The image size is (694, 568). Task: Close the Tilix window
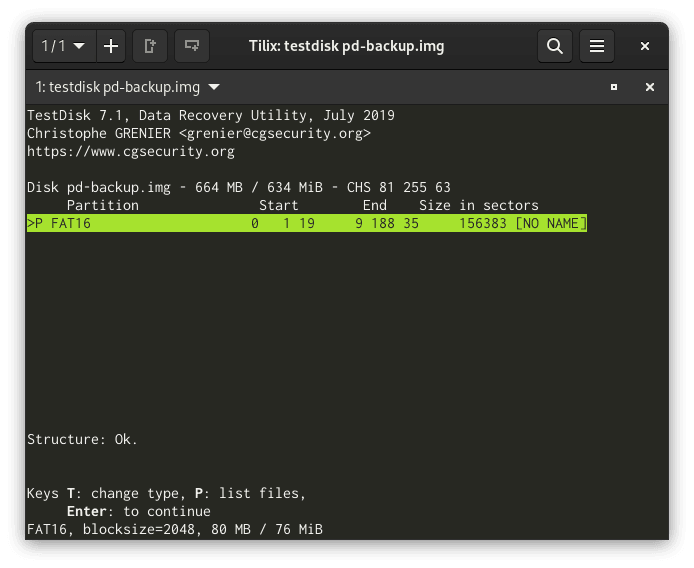[x=645, y=46]
